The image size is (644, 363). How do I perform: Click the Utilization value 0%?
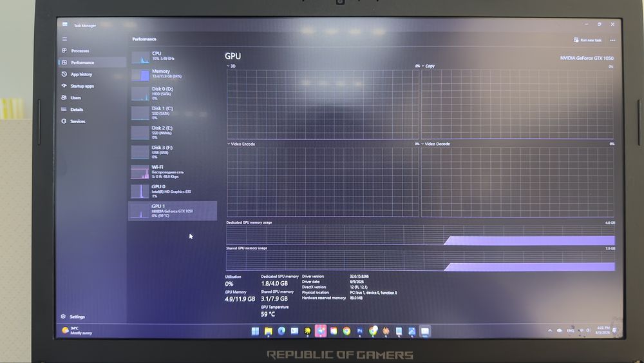coord(229,284)
